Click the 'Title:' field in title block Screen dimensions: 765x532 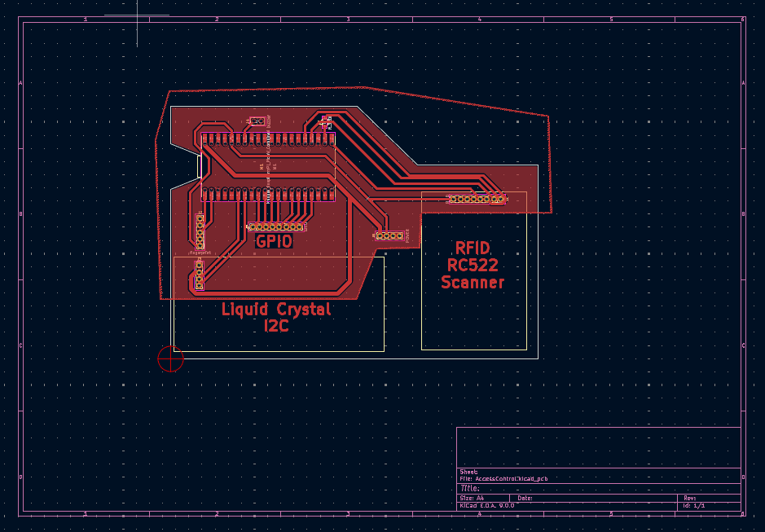tap(470, 488)
